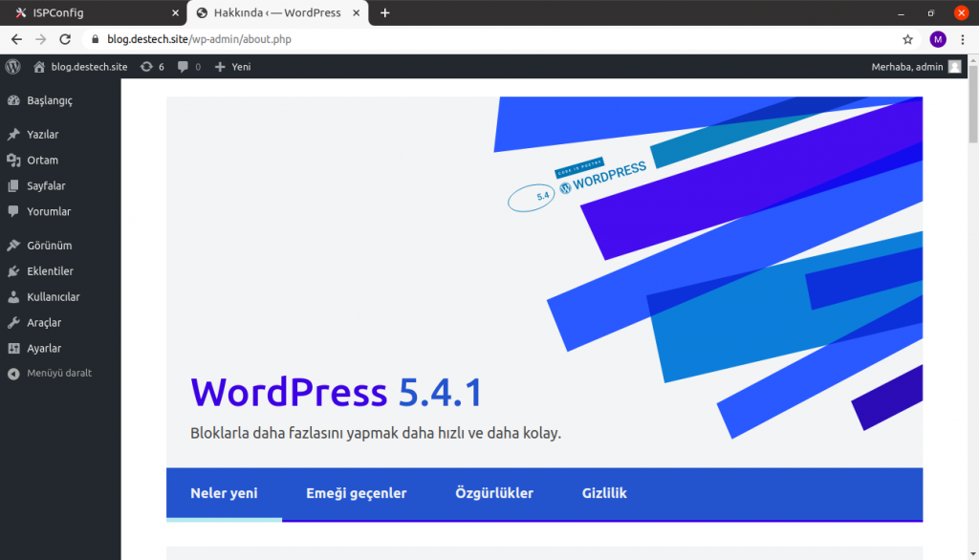Viewport: 979px width, 560px height.
Task: Go back with the browser back arrow
Action: coord(16,39)
